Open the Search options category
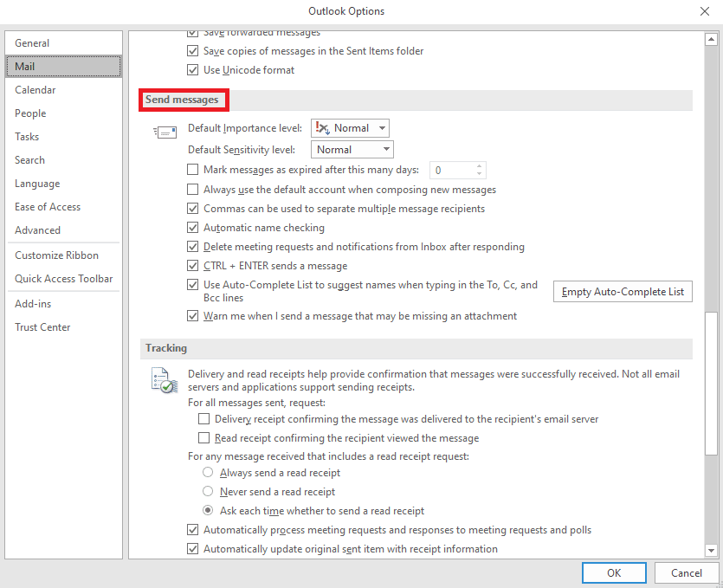This screenshot has width=723, height=588. coord(63,160)
